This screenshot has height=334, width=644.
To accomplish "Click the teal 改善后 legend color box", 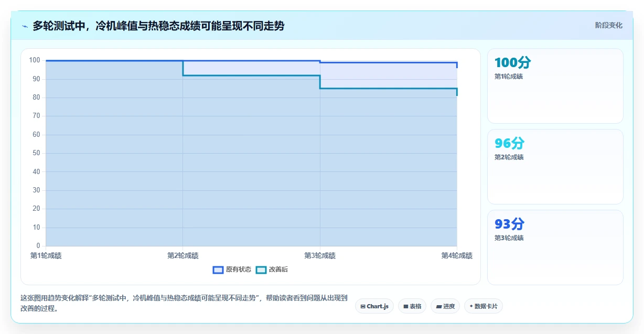I will (x=261, y=270).
